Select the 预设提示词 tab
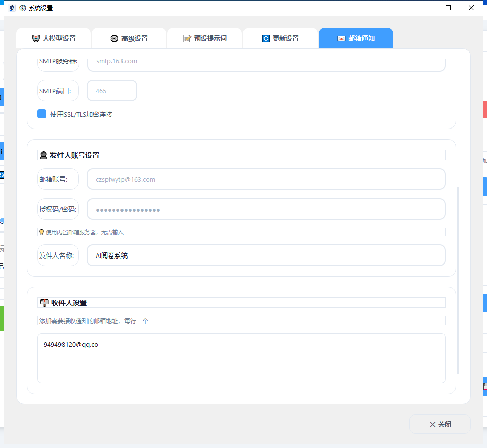 pyautogui.click(x=205, y=38)
